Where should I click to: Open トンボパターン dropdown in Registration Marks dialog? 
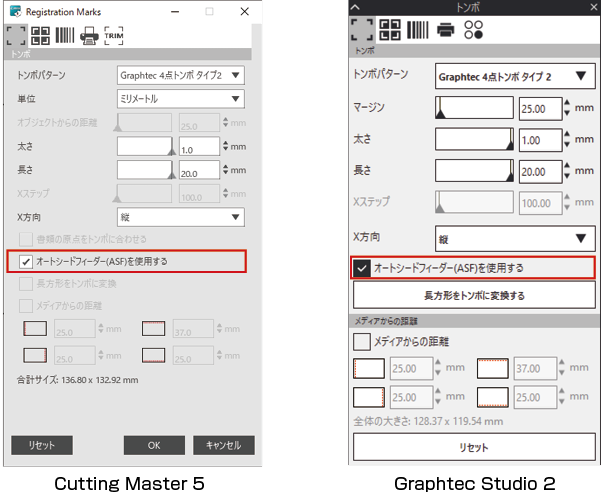point(180,75)
